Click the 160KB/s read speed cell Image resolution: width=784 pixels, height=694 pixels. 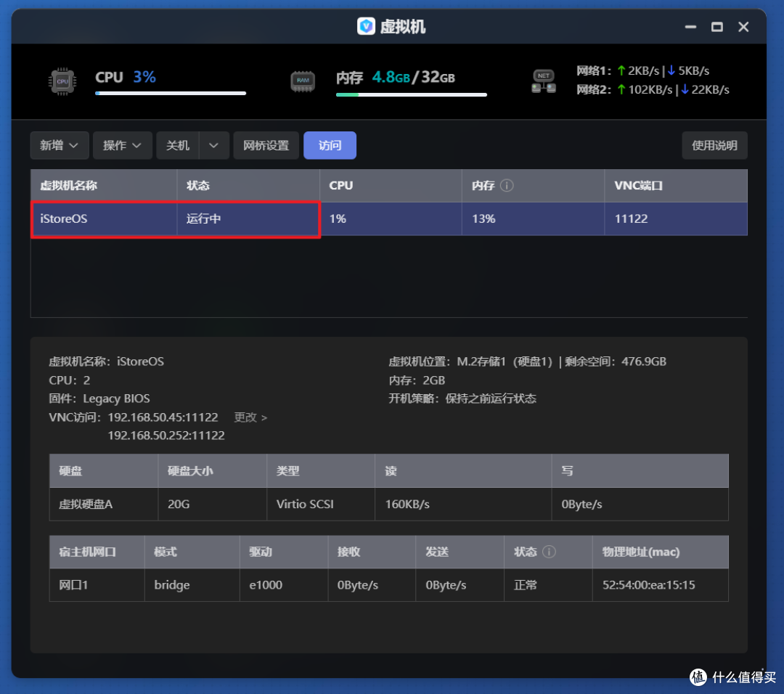(463, 504)
